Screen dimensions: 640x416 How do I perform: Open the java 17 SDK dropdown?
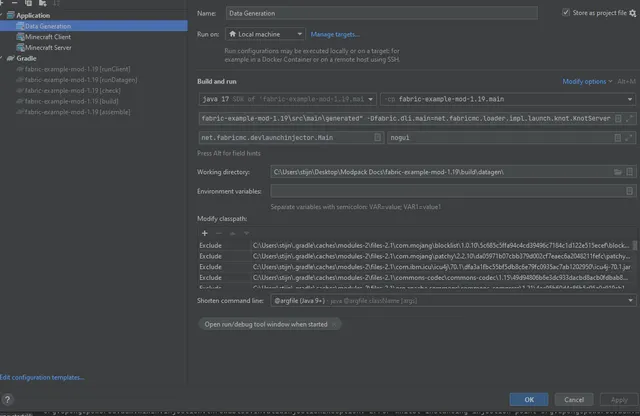click(287, 99)
